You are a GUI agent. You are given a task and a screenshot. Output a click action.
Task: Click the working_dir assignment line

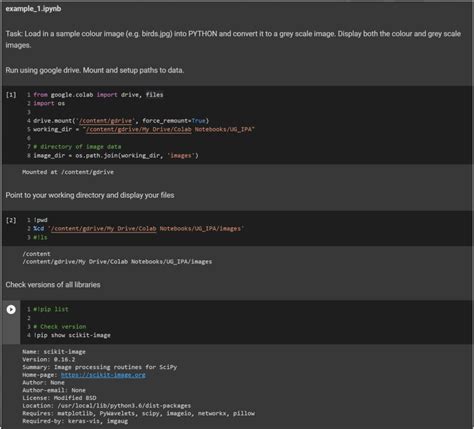point(144,130)
